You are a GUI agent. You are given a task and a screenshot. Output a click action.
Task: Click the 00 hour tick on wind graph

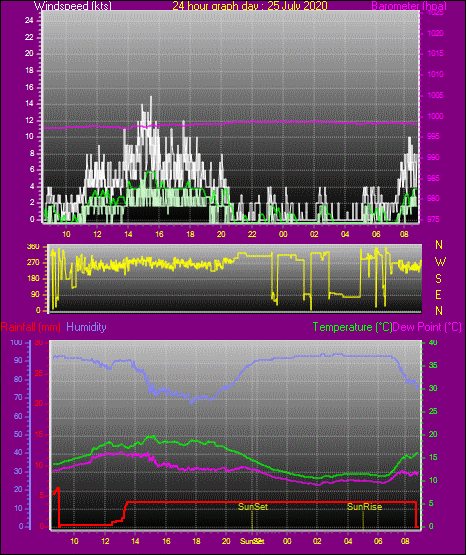283,234
